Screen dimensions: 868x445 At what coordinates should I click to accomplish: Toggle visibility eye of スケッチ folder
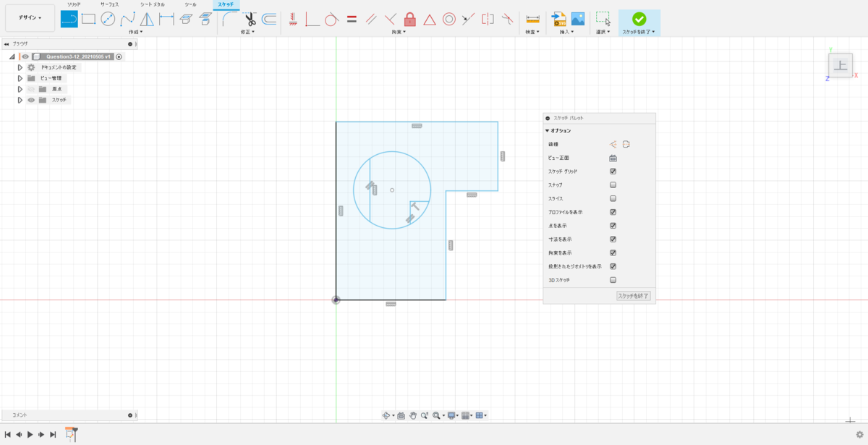tap(31, 100)
